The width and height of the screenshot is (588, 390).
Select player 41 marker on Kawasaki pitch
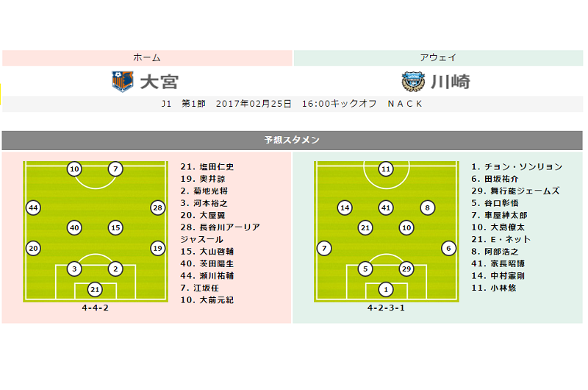(386, 208)
